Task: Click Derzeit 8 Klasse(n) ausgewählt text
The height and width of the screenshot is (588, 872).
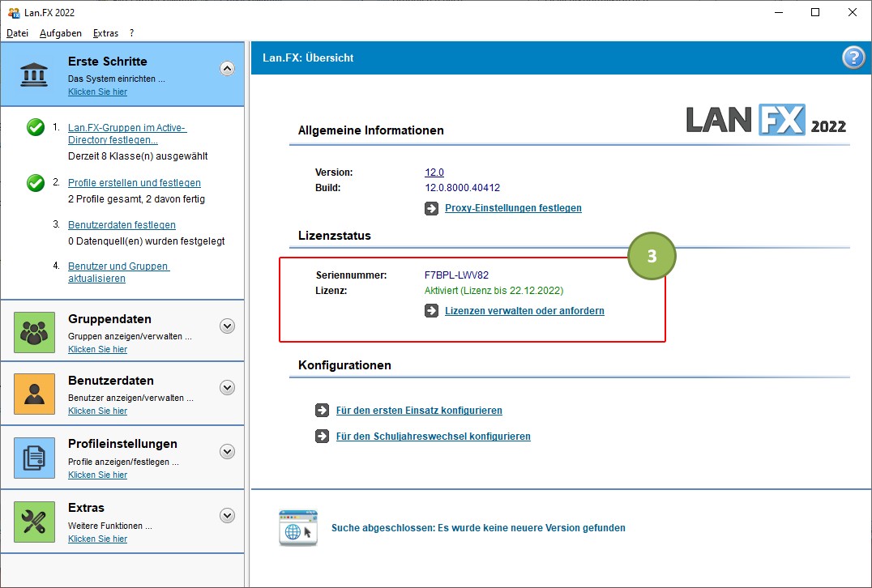Action: [138, 156]
